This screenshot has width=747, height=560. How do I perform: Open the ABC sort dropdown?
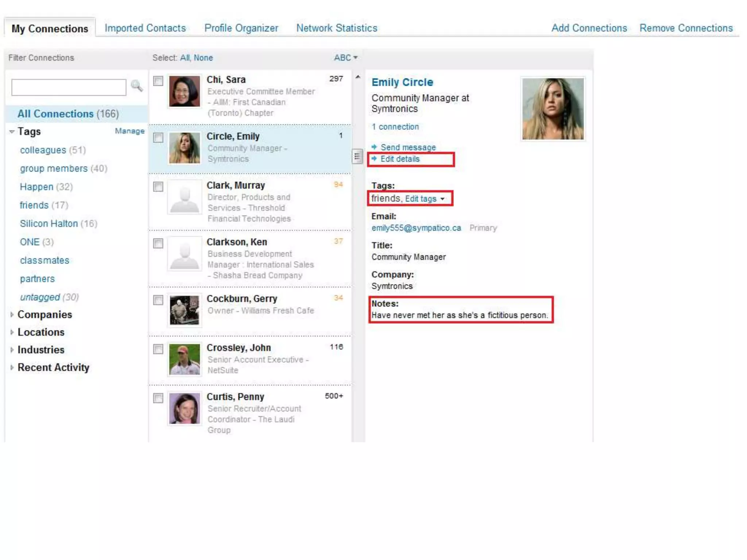pyautogui.click(x=346, y=58)
